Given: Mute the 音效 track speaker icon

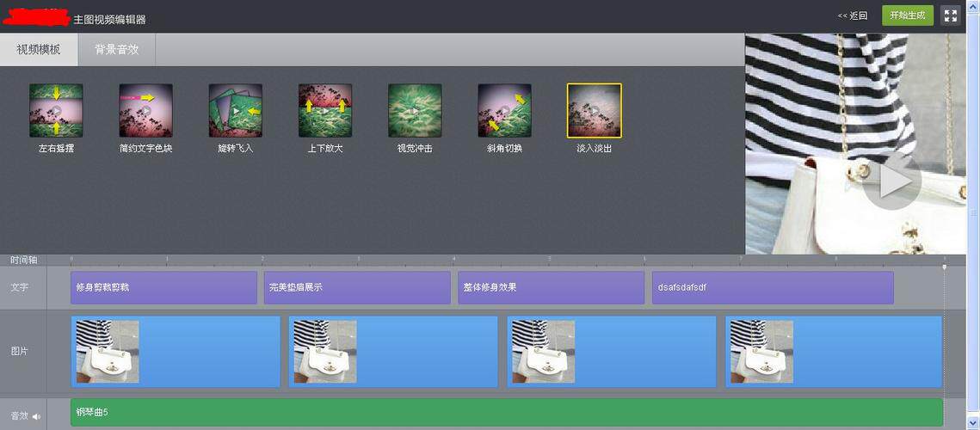Looking at the screenshot, I should tap(36, 416).
